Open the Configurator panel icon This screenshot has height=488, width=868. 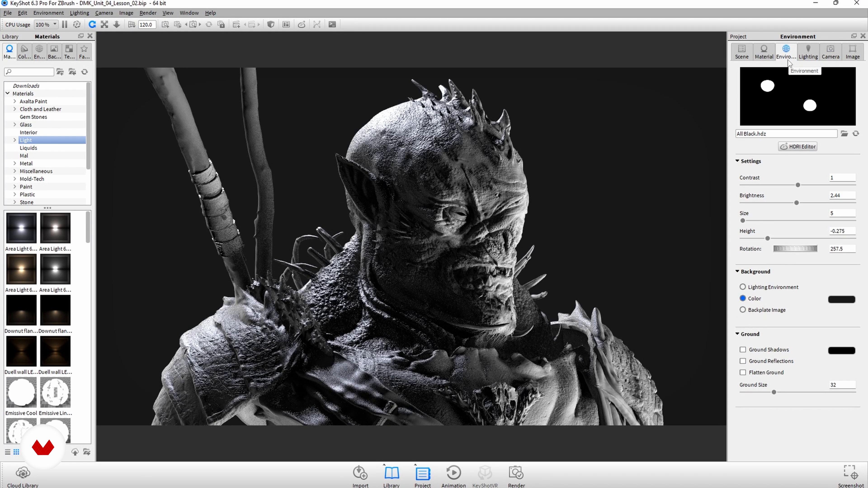[286, 24]
